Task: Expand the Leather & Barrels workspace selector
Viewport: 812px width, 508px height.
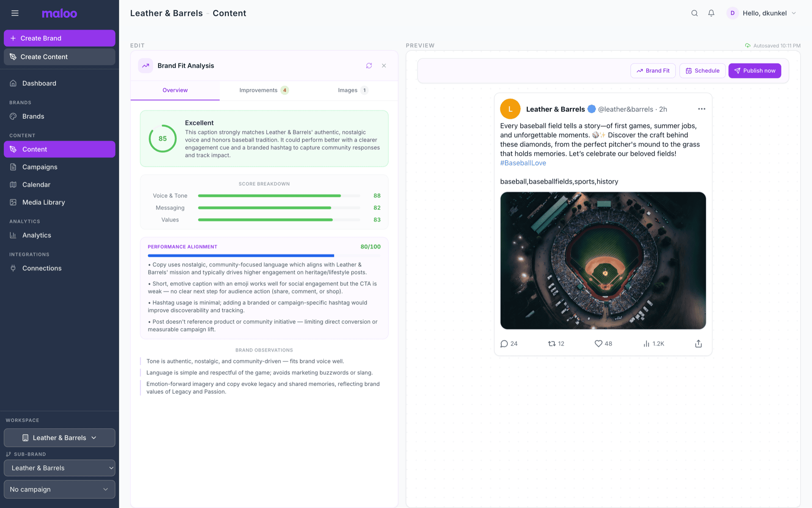Action: [x=59, y=438]
